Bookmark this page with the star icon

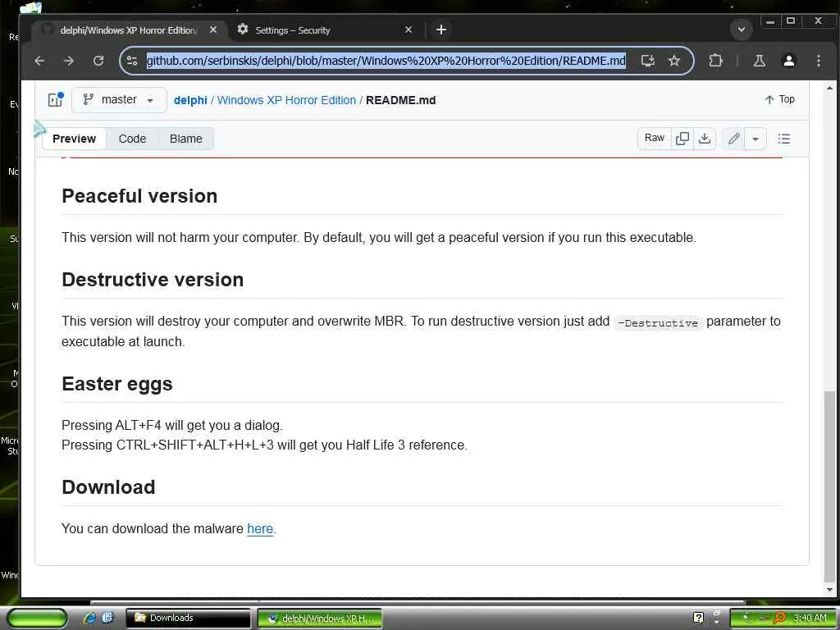pos(674,61)
